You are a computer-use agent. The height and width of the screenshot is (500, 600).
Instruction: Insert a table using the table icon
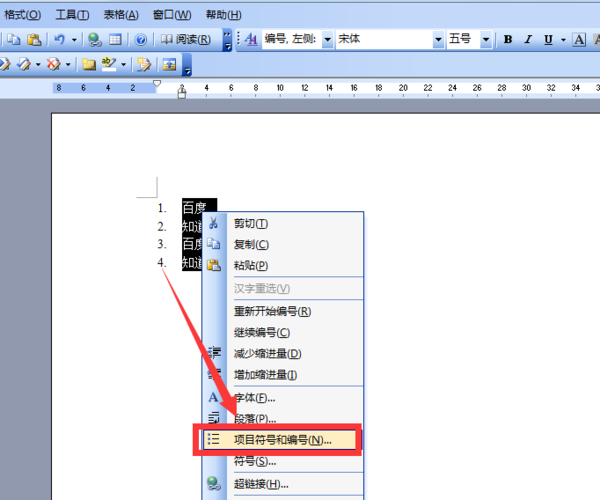click(115, 39)
